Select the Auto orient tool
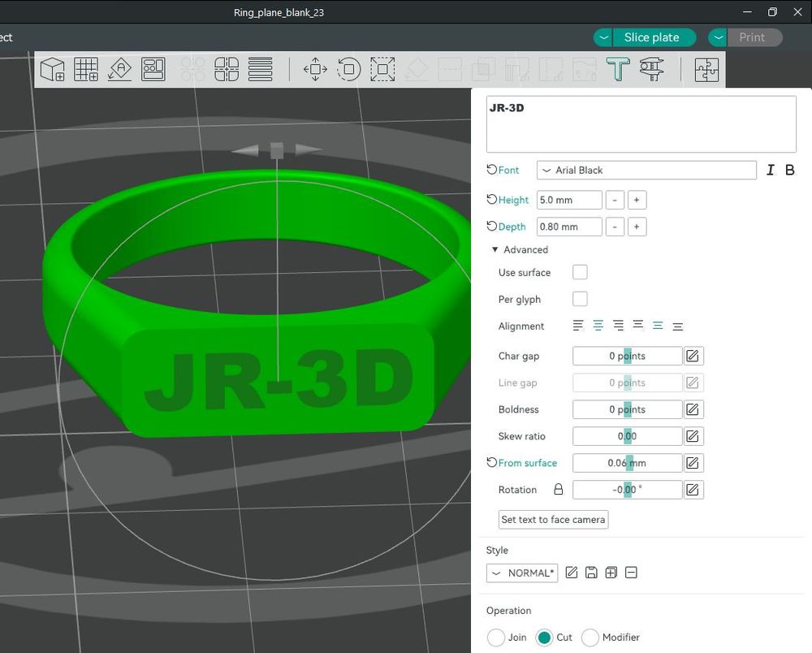 (x=119, y=69)
